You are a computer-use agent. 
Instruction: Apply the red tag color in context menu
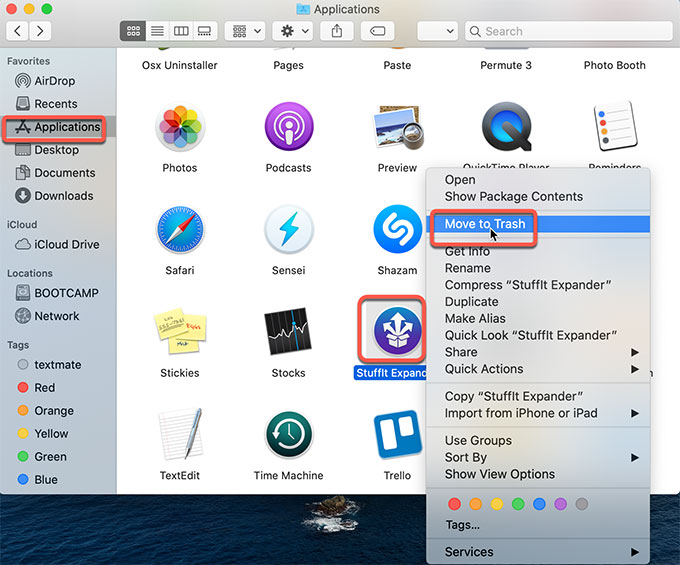coord(454,504)
